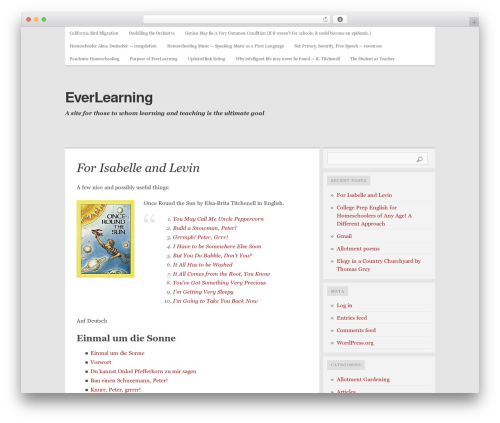Click the EverLearning site title
Screen dimensions: 500x423
pyautogui.click(x=109, y=97)
